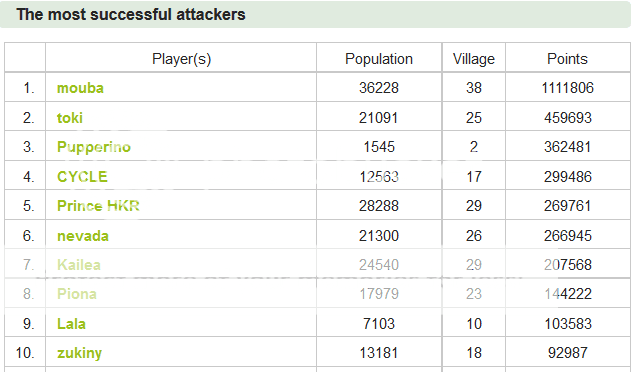The height and width of the screenshot is (372, 639).
Task: Select mouba's points value 1111806
Action: point(568,88)
